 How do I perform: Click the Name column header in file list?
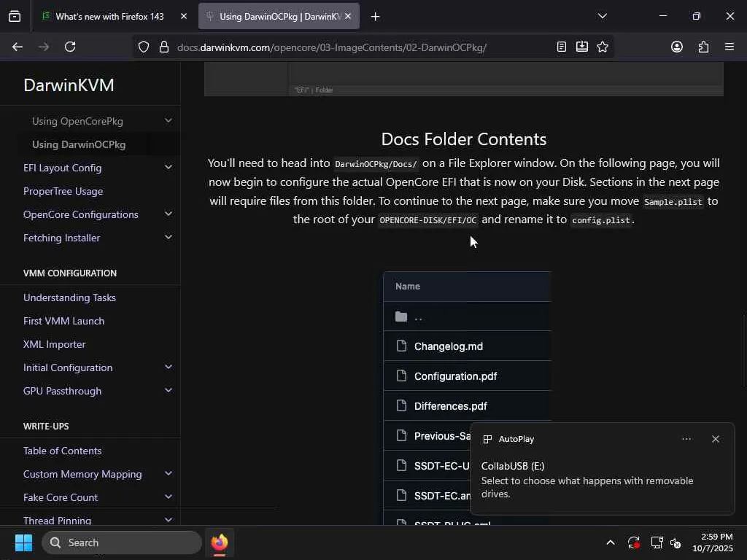click(408, 287)
